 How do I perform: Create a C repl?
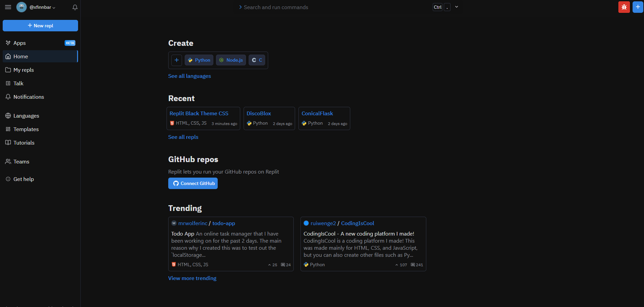(257, 60)
